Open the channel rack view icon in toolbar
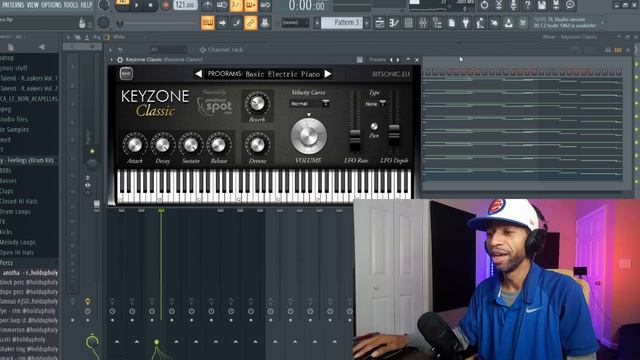This screenshot has height=360, width=640. point(409,23)
